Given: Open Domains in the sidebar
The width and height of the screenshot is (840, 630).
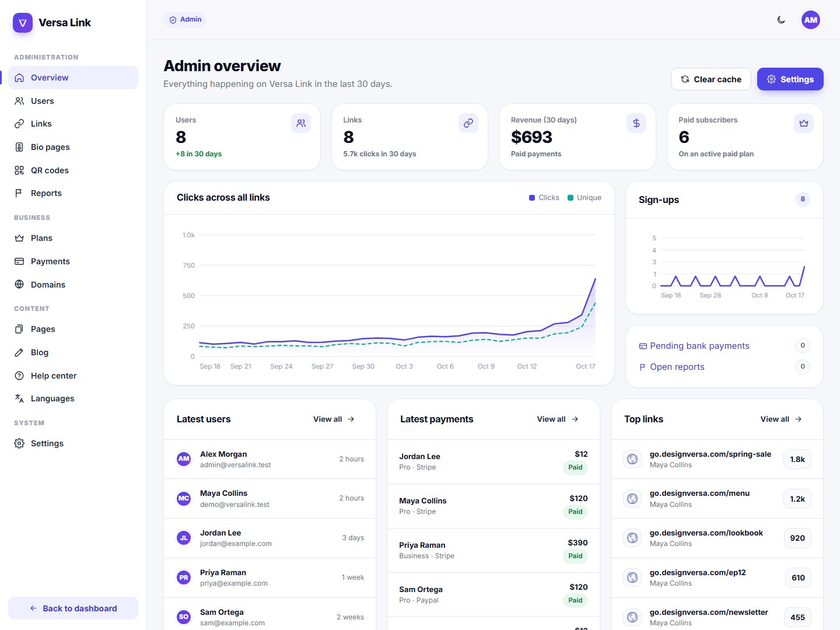Looking at the screenshot, I should [73, 285].
